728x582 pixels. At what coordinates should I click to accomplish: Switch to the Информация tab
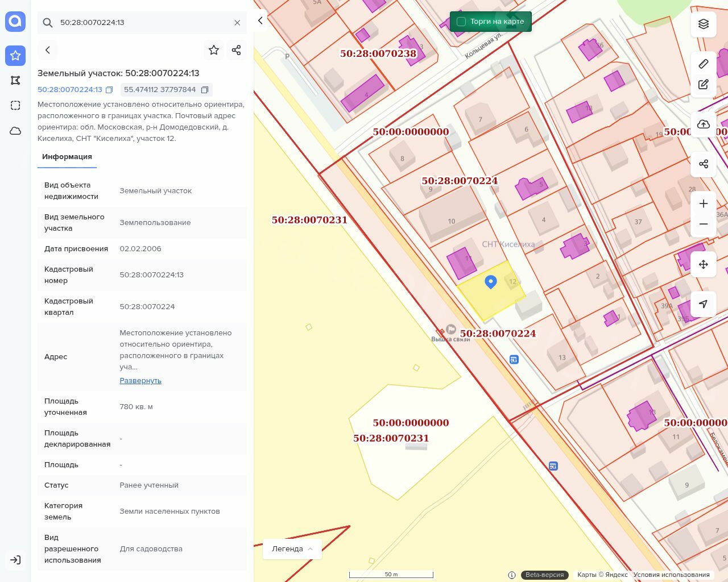pyautogui.click(x=67, y=157)
